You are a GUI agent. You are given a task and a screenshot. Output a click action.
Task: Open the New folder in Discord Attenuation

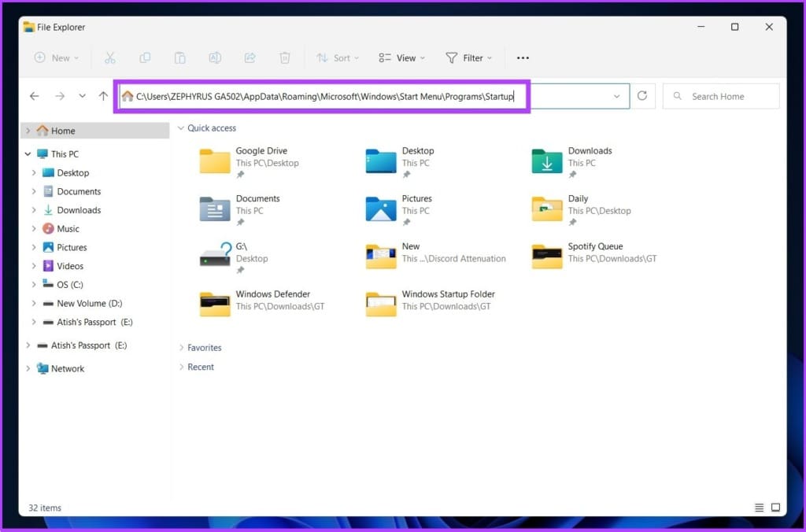436,254
